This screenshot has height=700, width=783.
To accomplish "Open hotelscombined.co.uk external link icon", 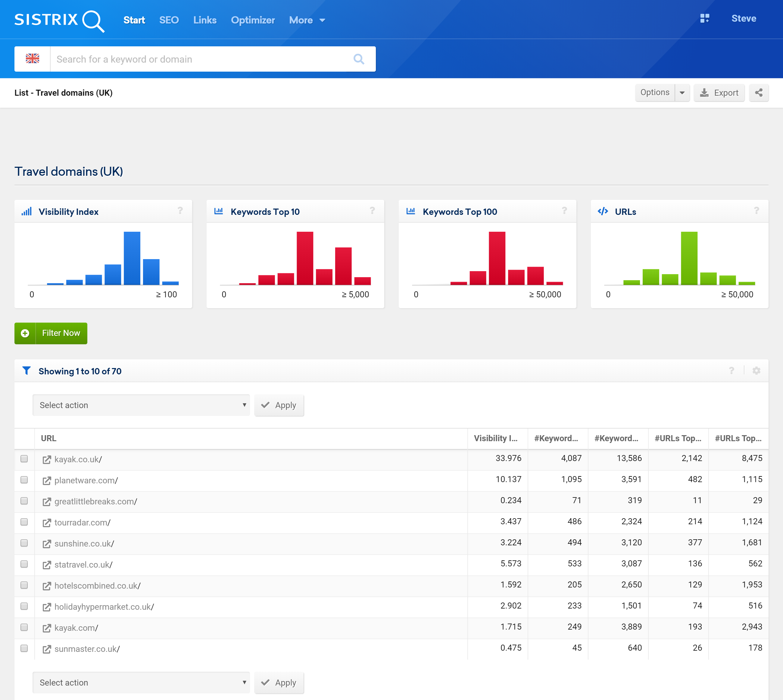I will pyautogui.click(x=47, y=586).
